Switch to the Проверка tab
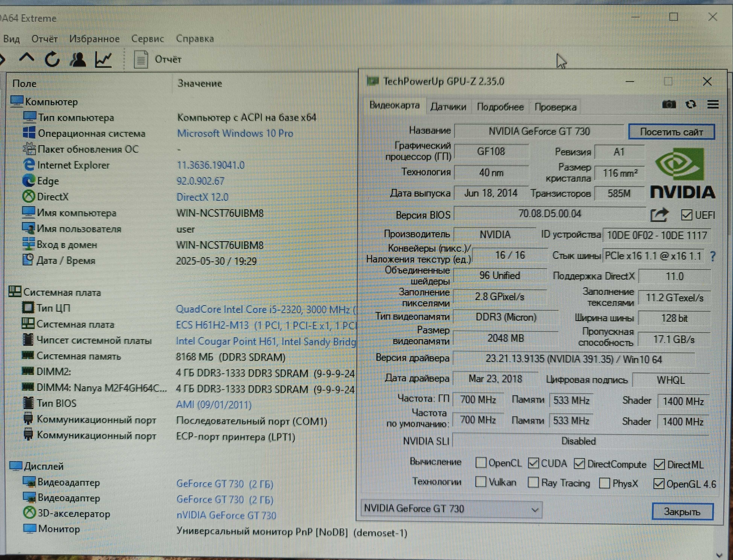This screenshot has width=733, height=560. pos(555,107)
